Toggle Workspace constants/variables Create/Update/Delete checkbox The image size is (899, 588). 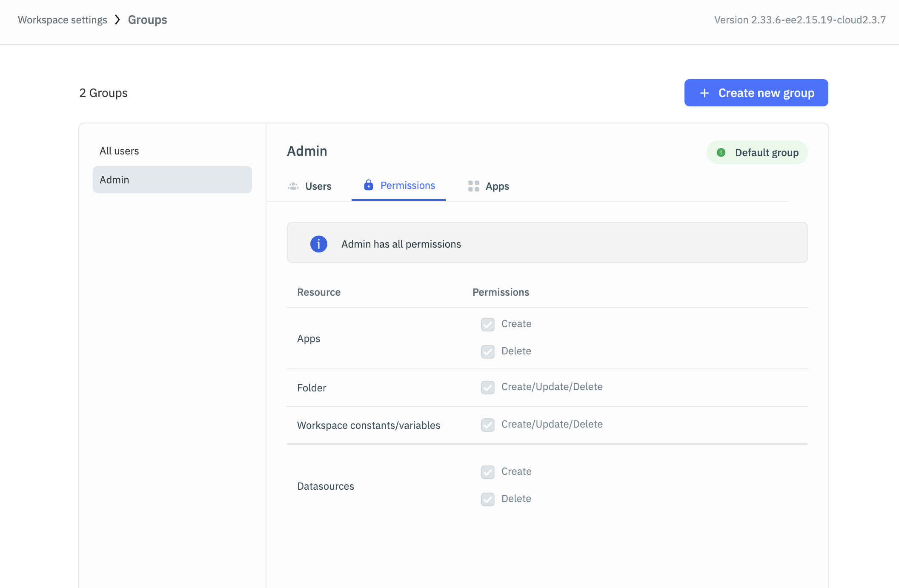[x=488, y=425]
